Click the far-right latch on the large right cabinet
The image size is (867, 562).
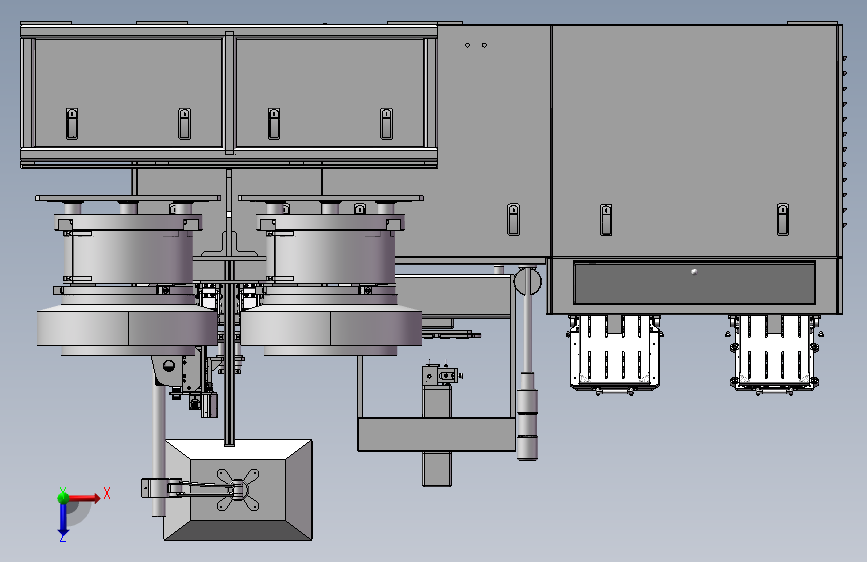(x=782, y=220)
